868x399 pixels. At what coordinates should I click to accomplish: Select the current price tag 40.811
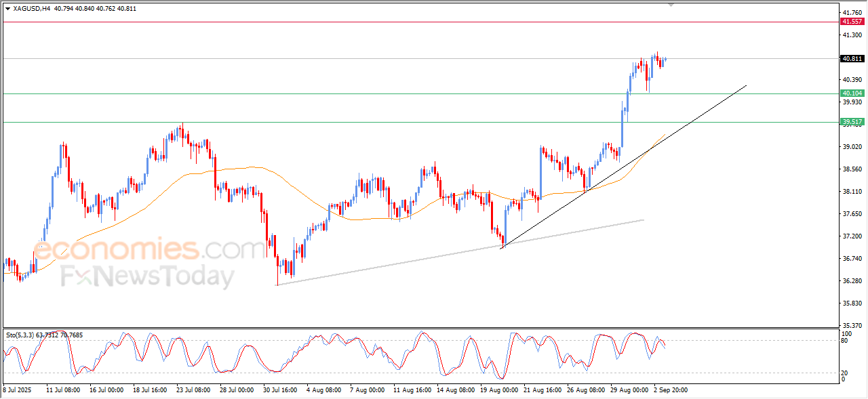click(x=852, y=59)
